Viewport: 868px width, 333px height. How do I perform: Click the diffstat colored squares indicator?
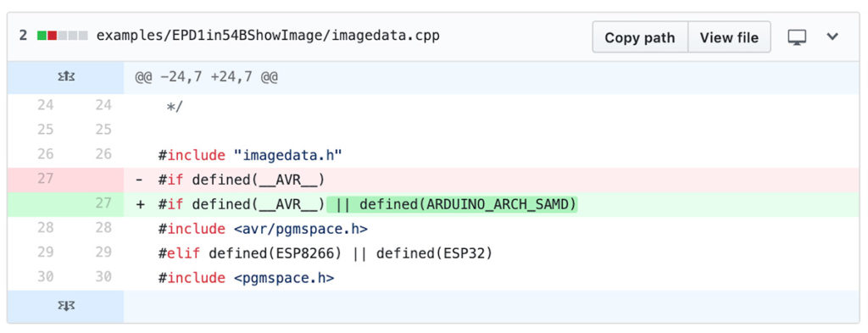(x=62, y=36)
